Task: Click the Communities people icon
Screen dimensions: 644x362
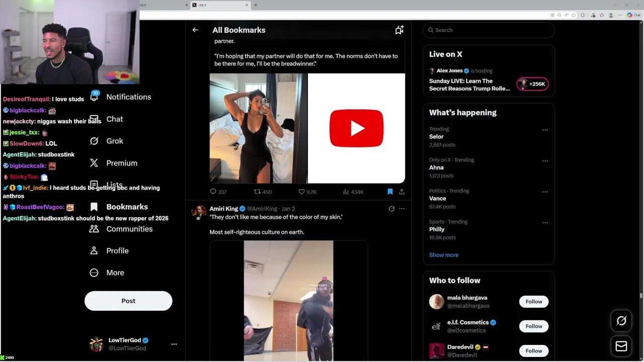Action: [94, 229]
